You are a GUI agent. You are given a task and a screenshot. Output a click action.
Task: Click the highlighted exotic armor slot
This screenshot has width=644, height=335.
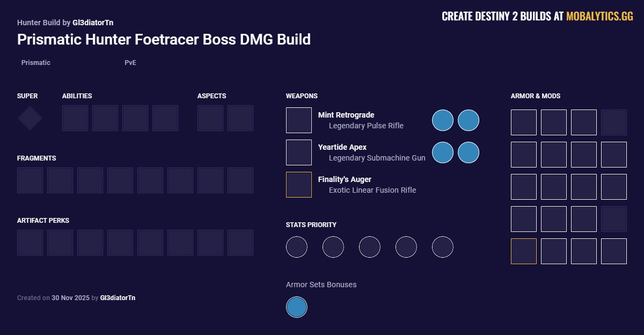[523, 251]
